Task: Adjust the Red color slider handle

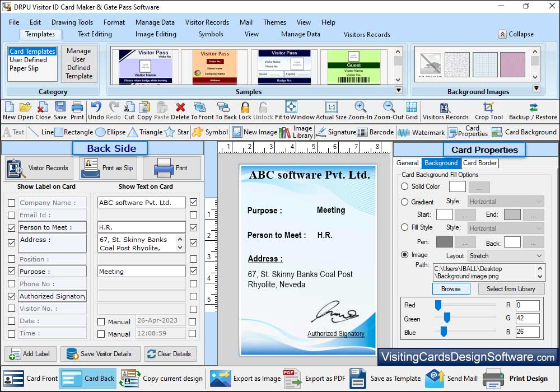Action: tap(438, 305)
